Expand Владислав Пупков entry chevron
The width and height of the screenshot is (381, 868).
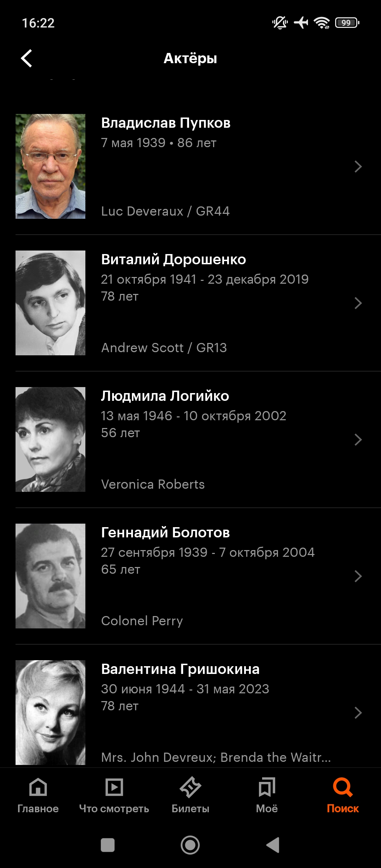[358, 167]
